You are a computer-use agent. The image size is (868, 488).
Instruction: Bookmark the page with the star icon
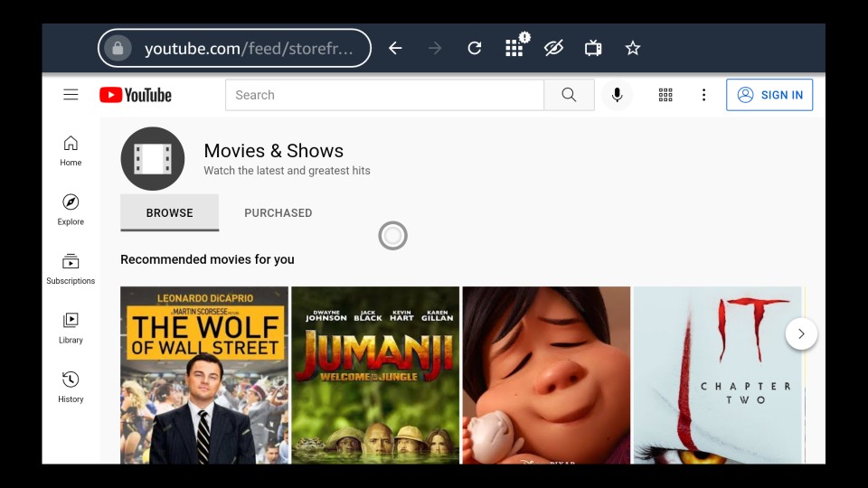coord(633,48)
